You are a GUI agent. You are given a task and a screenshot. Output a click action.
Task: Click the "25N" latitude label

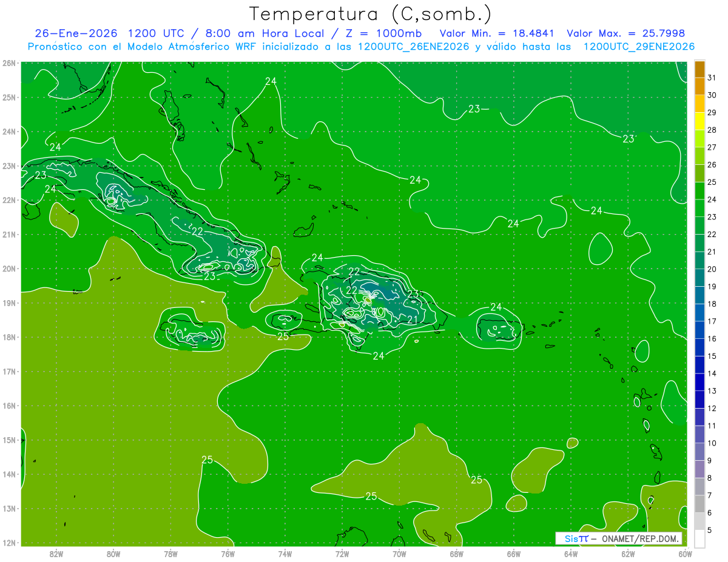[x=9, y=98]
